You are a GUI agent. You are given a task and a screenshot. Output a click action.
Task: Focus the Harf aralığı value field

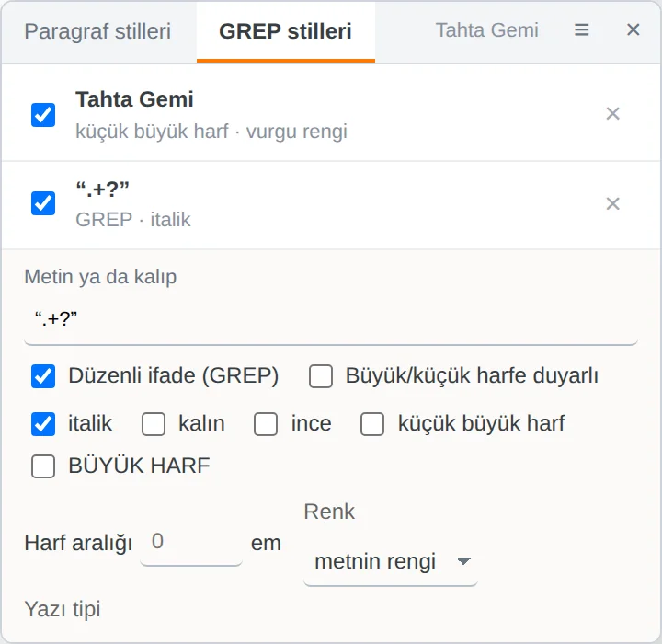pyautogui.click(x=191, y=542)
